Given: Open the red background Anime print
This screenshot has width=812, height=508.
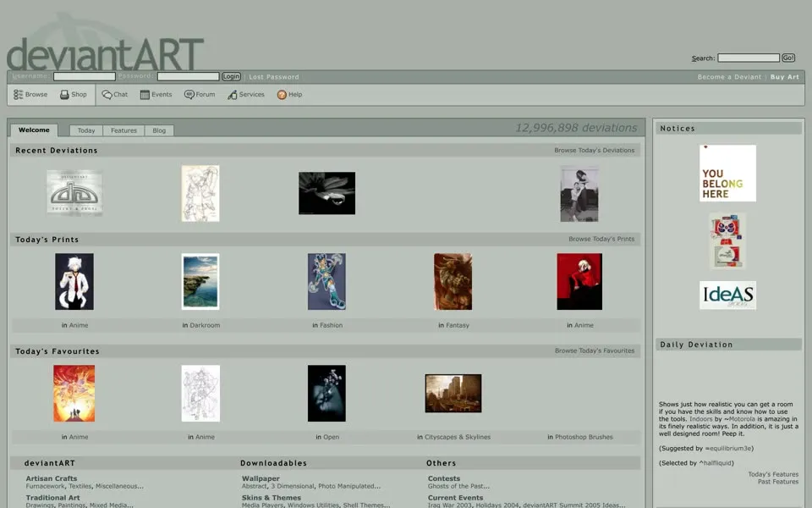Looking at the screenshot, I should pos(579,281).
